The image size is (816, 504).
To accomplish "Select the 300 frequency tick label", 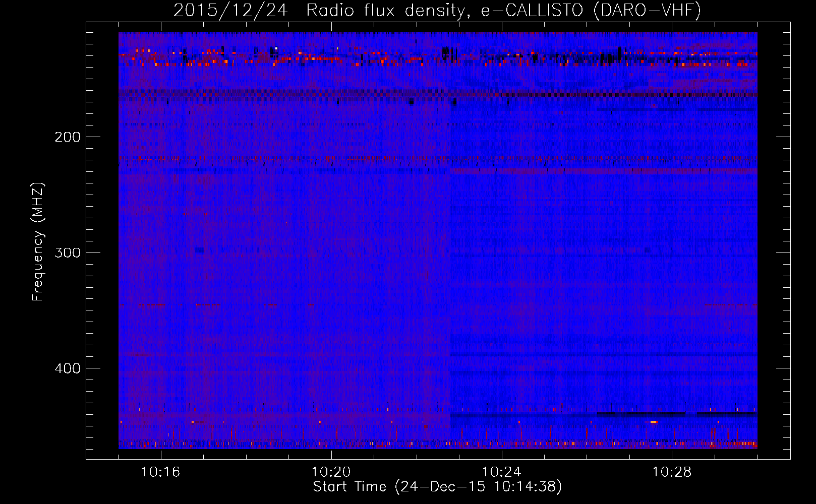I will pos(68,253).
